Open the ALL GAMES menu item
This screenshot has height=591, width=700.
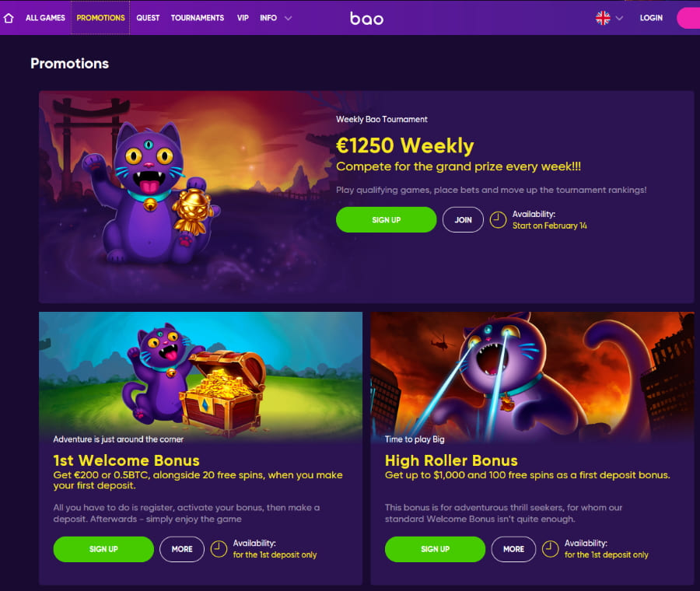pos(45,18)
